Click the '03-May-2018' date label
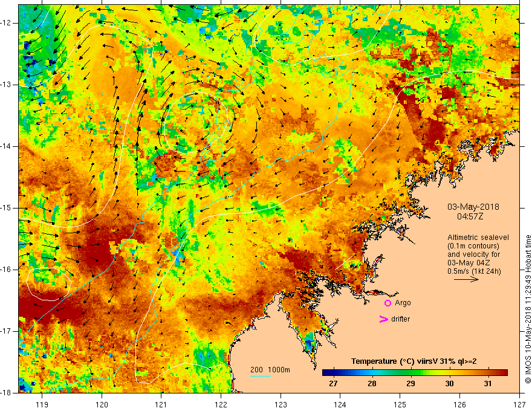This screenshot has width=532, height=411. tap(473, 207)
